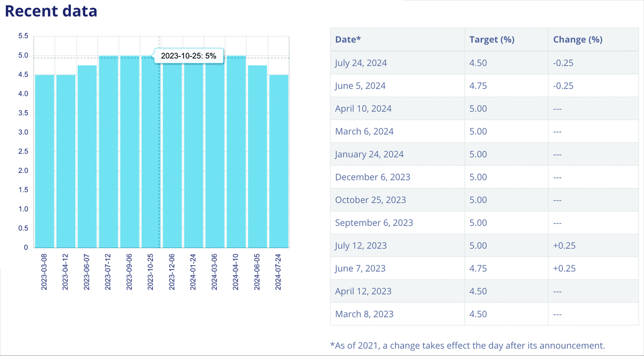Click the Change (%) column header
644x356 pixels.
tap(577, 40)
